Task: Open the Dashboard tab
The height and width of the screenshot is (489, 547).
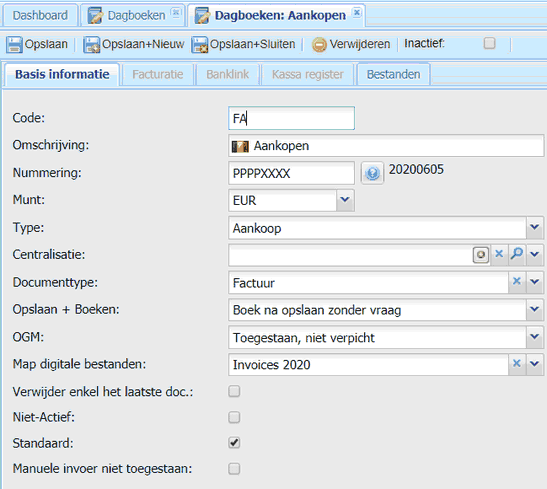Action: point(40,15)
